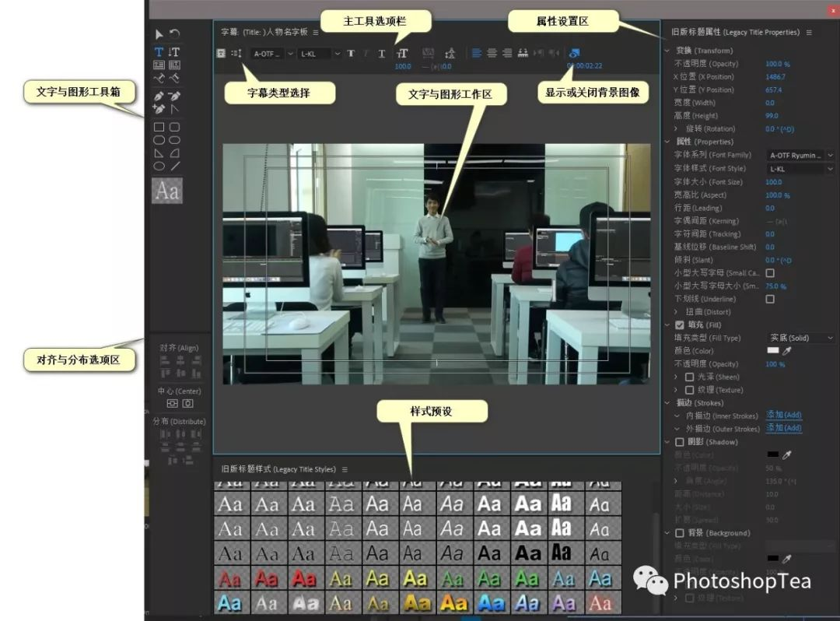Open the Fill Type (填充类型) dropdown

tap(801, 338)
